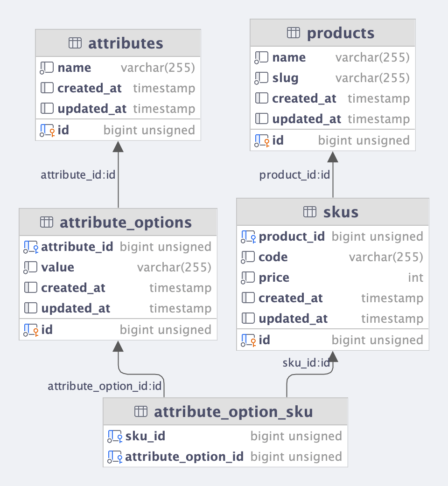Select the attribute_option_id row in attribute_option_sku
The image size is (448, 486).
coord(184,457)
